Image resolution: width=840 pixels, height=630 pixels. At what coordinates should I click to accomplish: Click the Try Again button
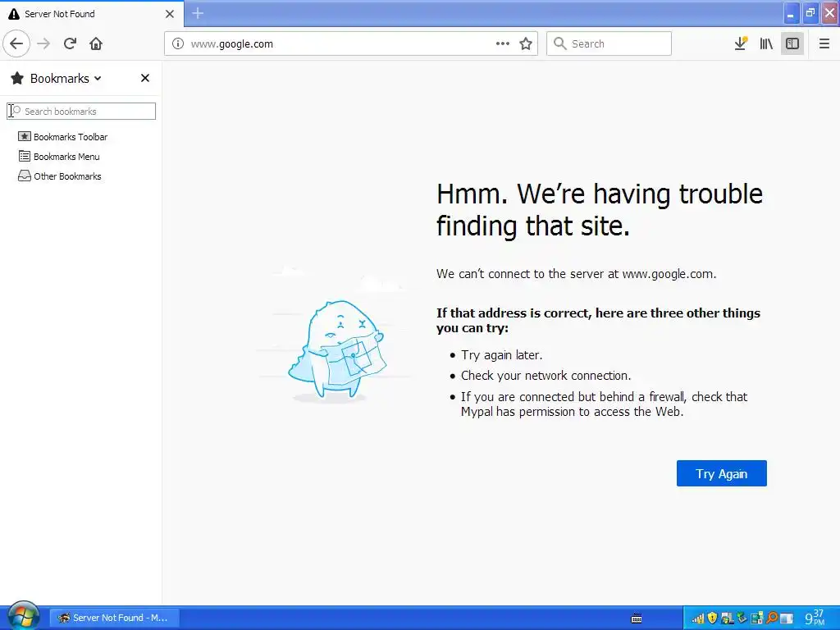click(721, 473)
